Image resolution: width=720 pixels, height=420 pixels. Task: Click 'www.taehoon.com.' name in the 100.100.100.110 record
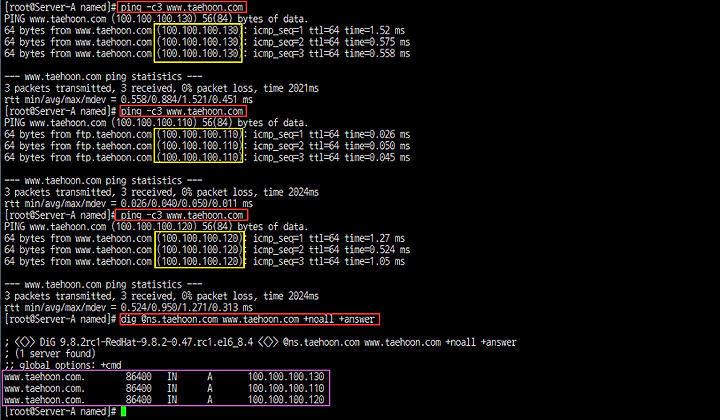(x=45, y=388)
